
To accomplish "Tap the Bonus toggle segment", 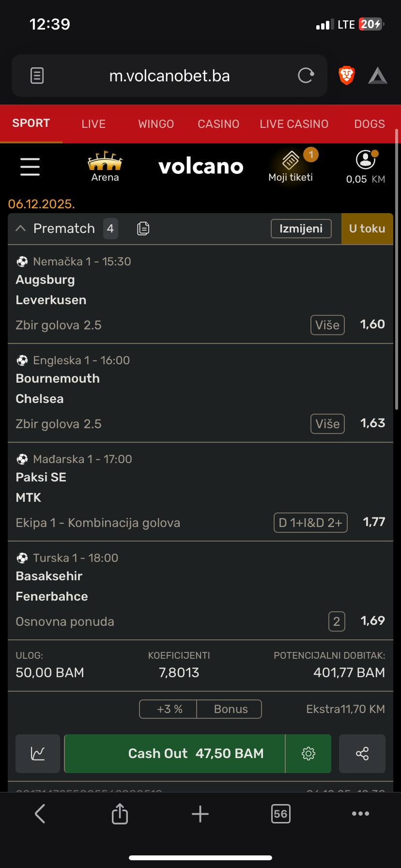I will pyautogui.click(x=231, y=709).
